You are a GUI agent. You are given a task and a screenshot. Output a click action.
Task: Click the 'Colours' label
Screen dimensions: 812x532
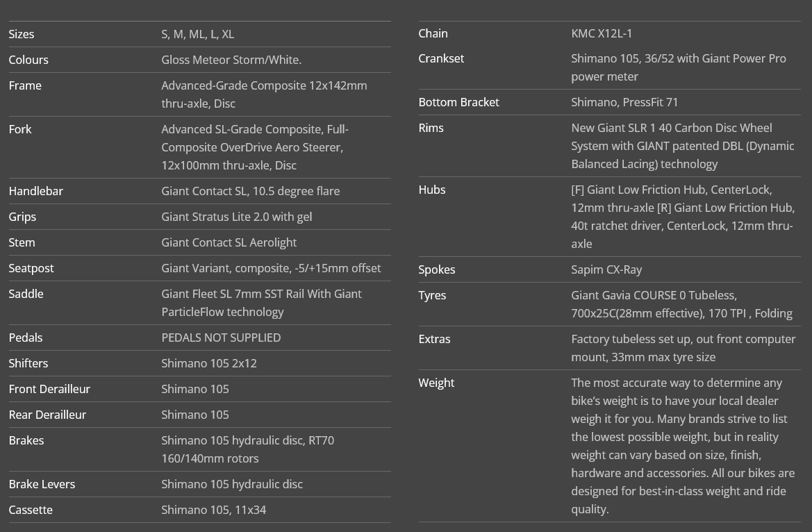click(x=28, y=60)
